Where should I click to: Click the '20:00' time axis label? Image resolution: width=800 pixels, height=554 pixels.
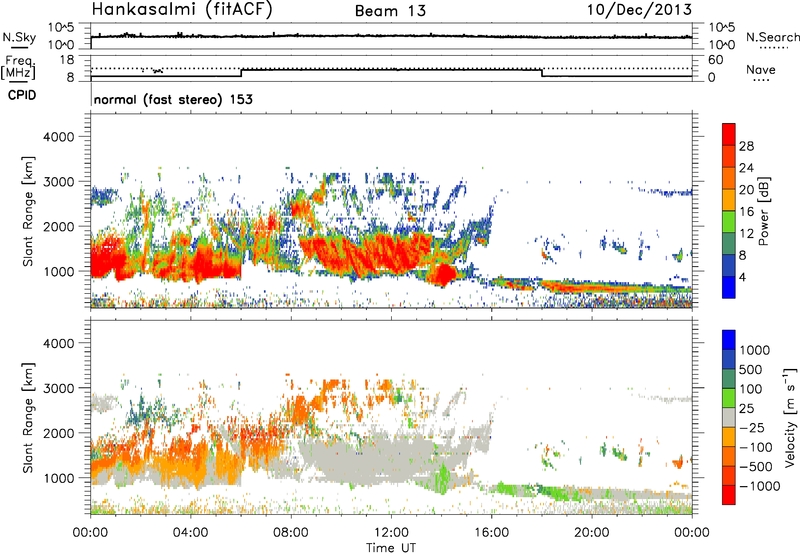click(x=592, y=533)
